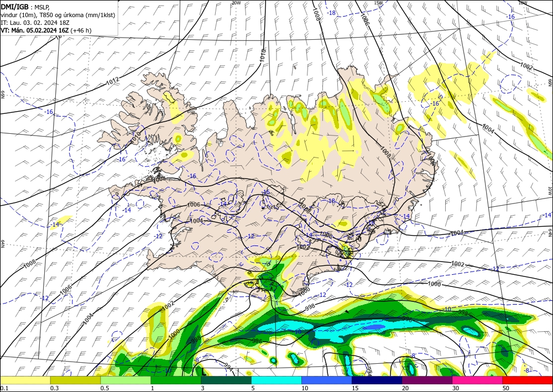Click the "20W" longitude label

236,2
